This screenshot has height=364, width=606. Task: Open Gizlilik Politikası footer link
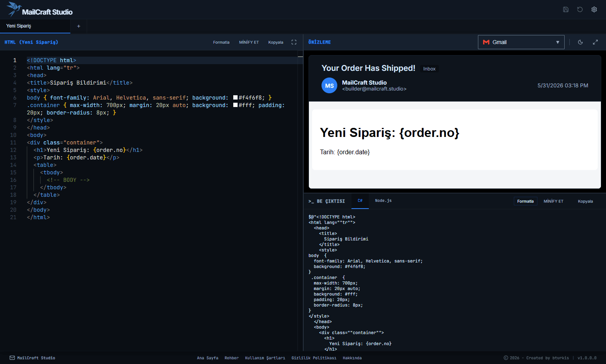[x=314, y=358]
